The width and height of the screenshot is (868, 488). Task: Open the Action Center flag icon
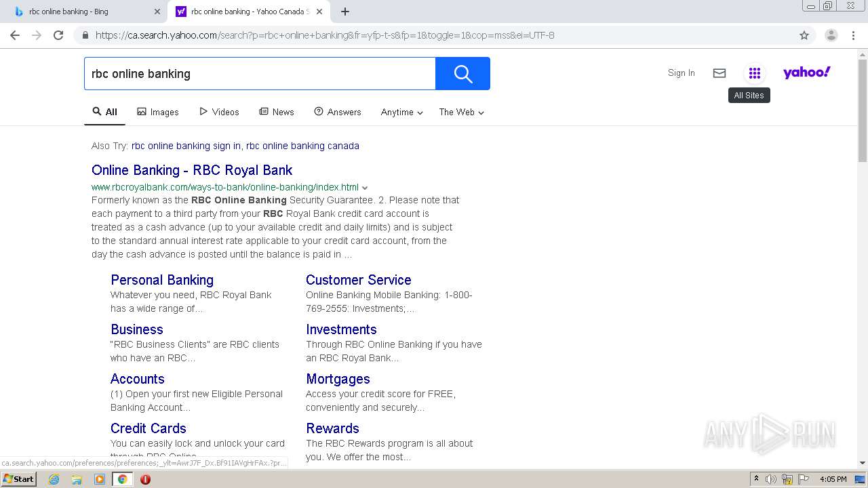pos(803,479)
